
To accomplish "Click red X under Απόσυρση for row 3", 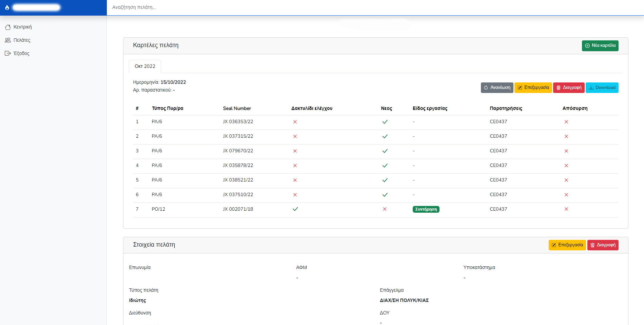I will coord(566,151).
